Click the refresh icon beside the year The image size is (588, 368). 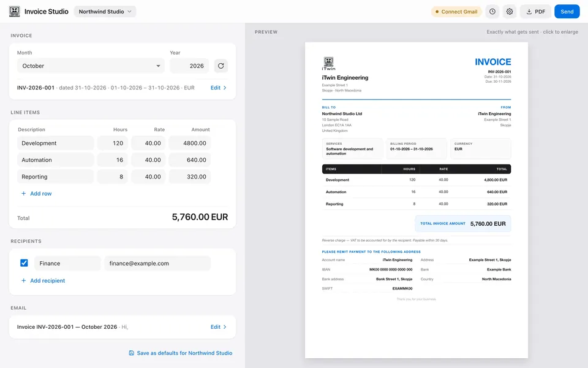221,66
